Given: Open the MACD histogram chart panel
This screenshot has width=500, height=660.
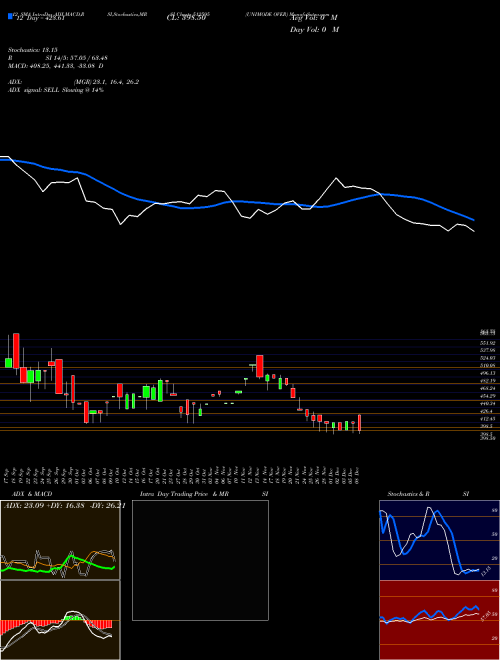Looking at the screenshot, I should pos(60,620).
